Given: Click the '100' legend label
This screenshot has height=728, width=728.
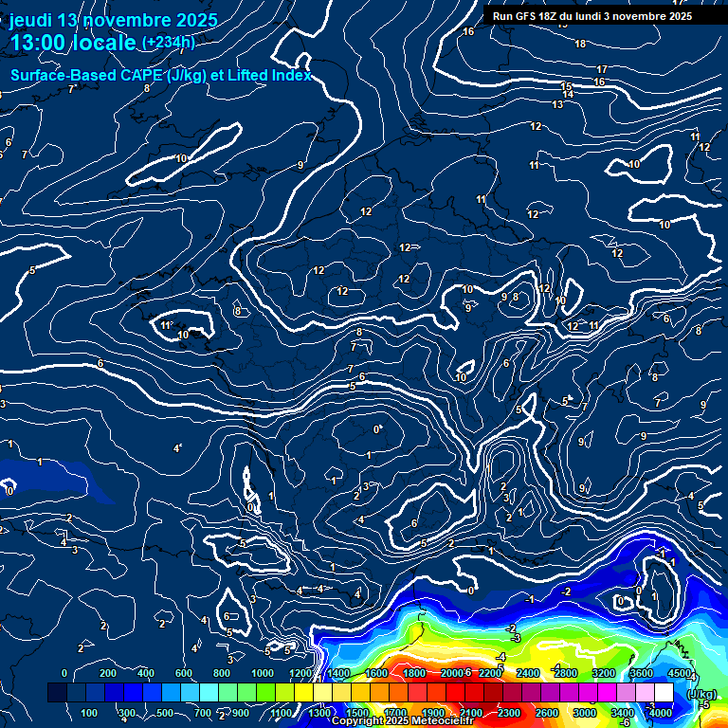Looking at the screenshot, I should tap(89, 713).
